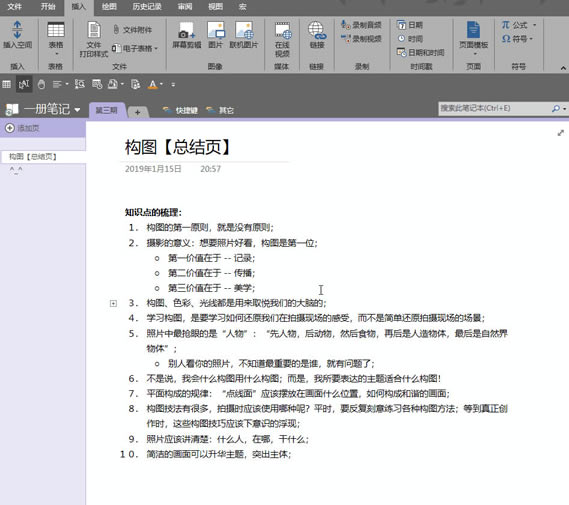Click the Symbol (符号) omega icon
This screenshot has height=505, width=569.
click(x=506, y=38)
